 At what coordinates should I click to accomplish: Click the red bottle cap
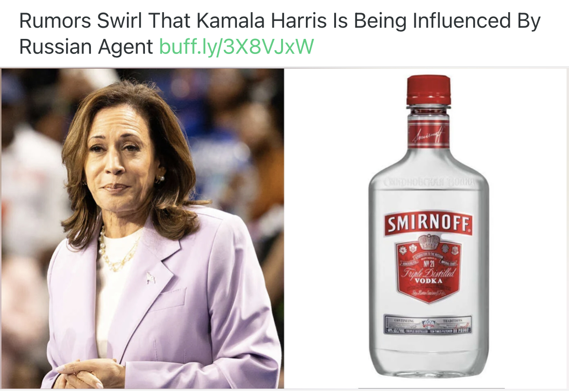tap(428, 90)
